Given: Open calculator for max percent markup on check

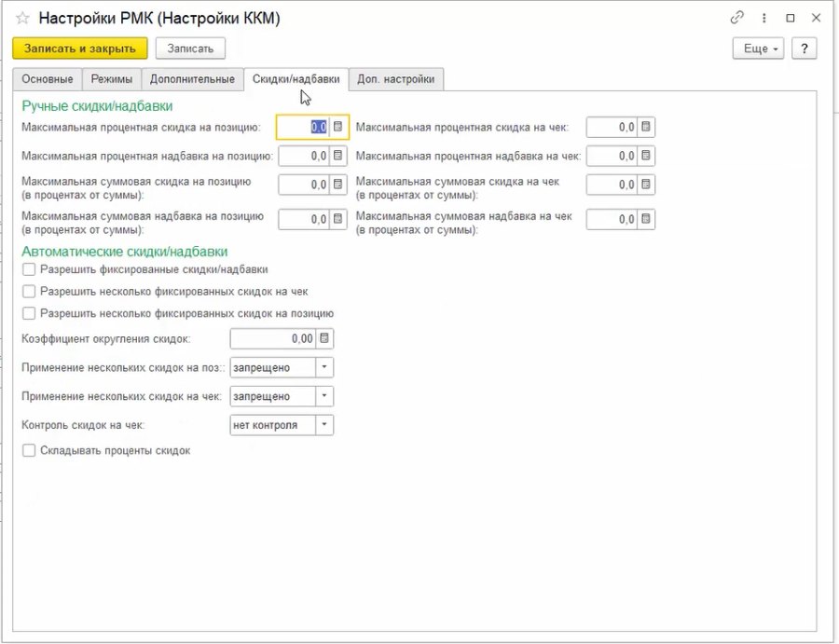Looking at the screenshot, I should [646, 156].
